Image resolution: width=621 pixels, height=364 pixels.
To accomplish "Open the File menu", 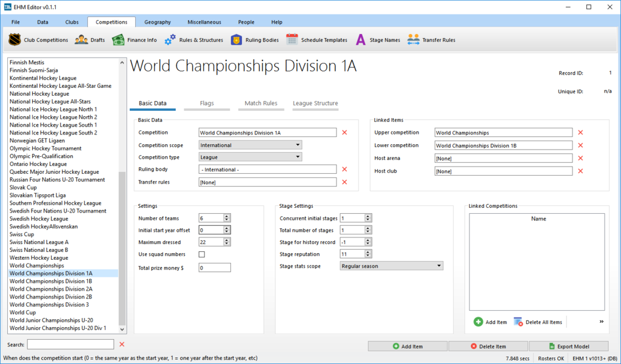I will point(15,22).
